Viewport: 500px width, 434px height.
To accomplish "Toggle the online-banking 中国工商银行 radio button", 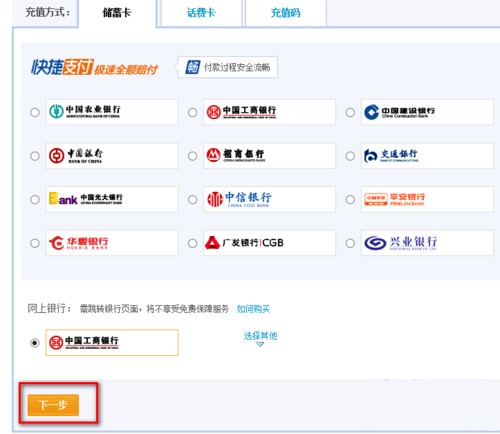I will [x=35, y=343].
